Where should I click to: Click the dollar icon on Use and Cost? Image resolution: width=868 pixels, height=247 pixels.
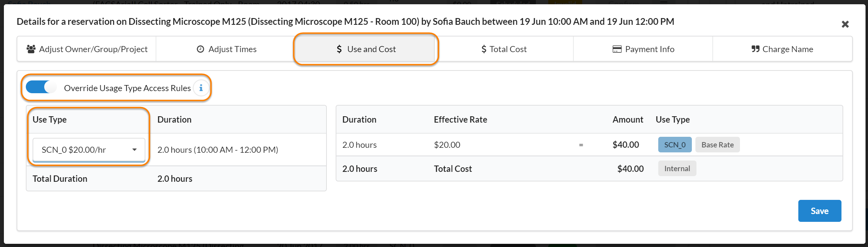(x=339, y=49)
